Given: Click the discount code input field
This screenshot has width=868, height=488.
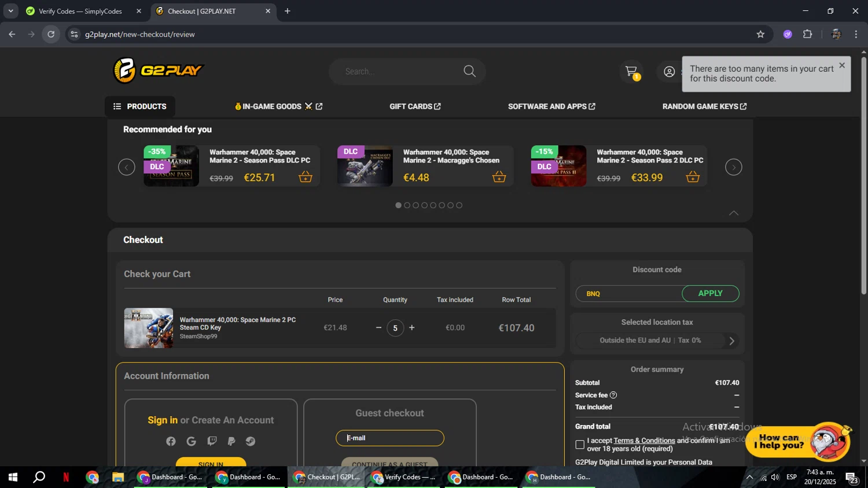Looking at the screenshot, I should point(629,294).
